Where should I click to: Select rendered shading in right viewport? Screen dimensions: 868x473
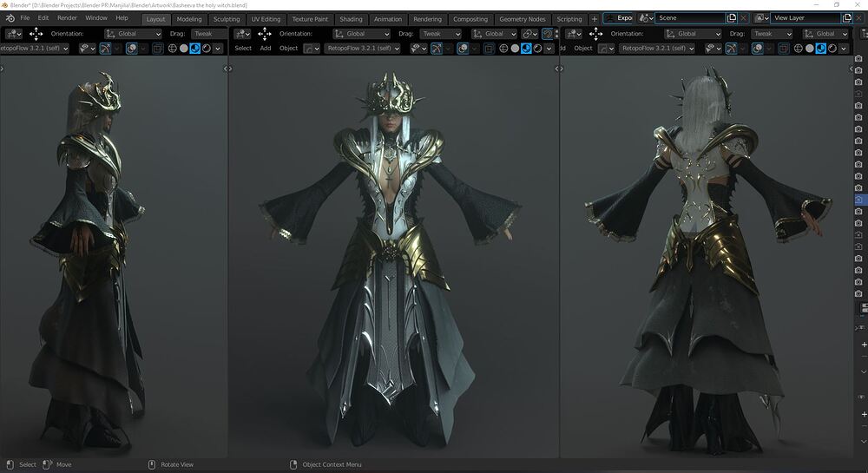point(832,48)
